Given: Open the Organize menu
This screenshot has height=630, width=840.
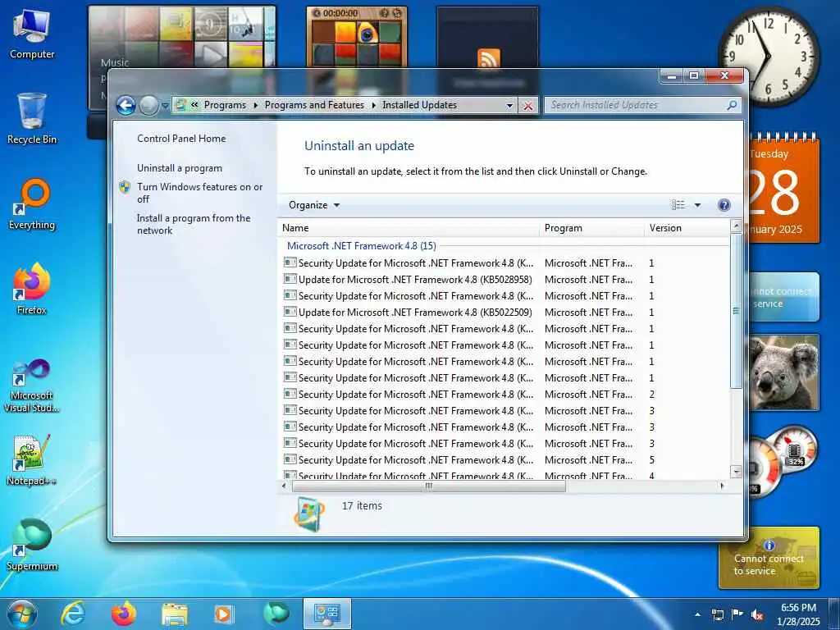Looking at the screenshot, I should coord(314,205).
